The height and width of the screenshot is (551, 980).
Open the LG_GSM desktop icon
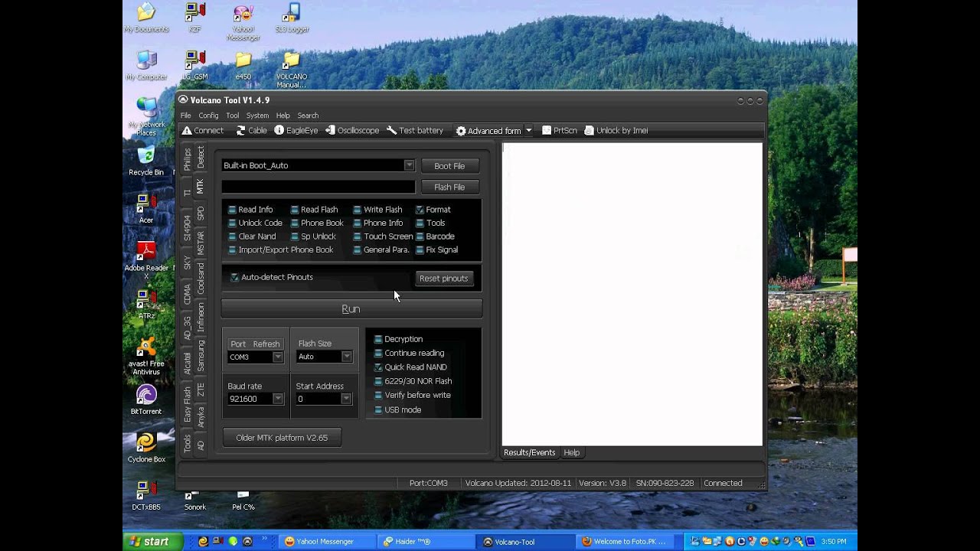click(195, 66)
